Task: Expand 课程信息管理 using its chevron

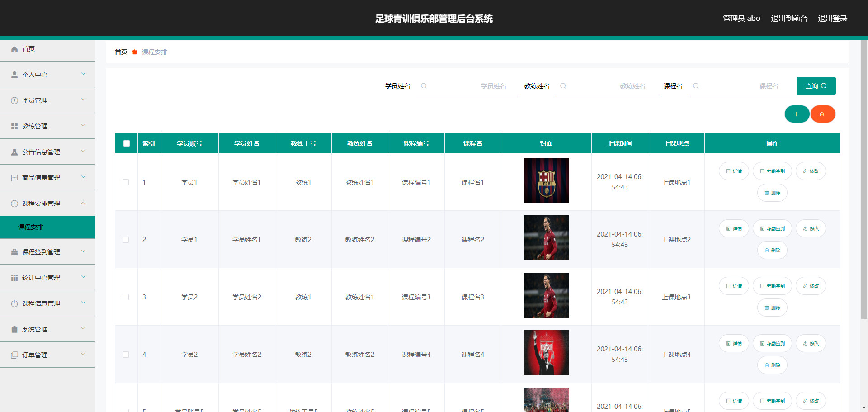Action: click(83, 303)
